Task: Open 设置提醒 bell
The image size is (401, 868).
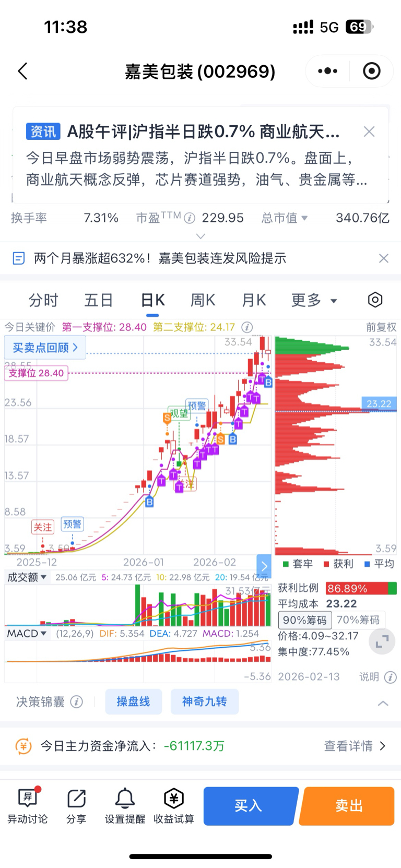Action: 125,806
